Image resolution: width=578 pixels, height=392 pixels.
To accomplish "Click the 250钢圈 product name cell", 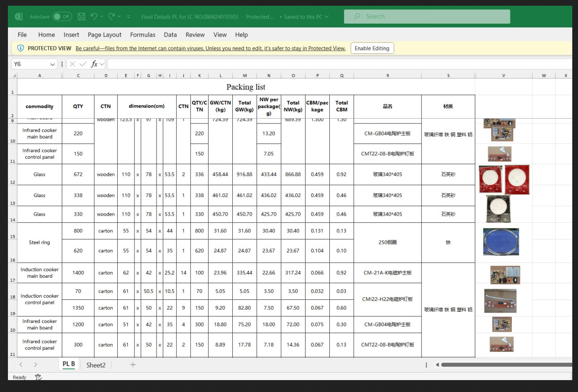I will [x=388, y=243].
